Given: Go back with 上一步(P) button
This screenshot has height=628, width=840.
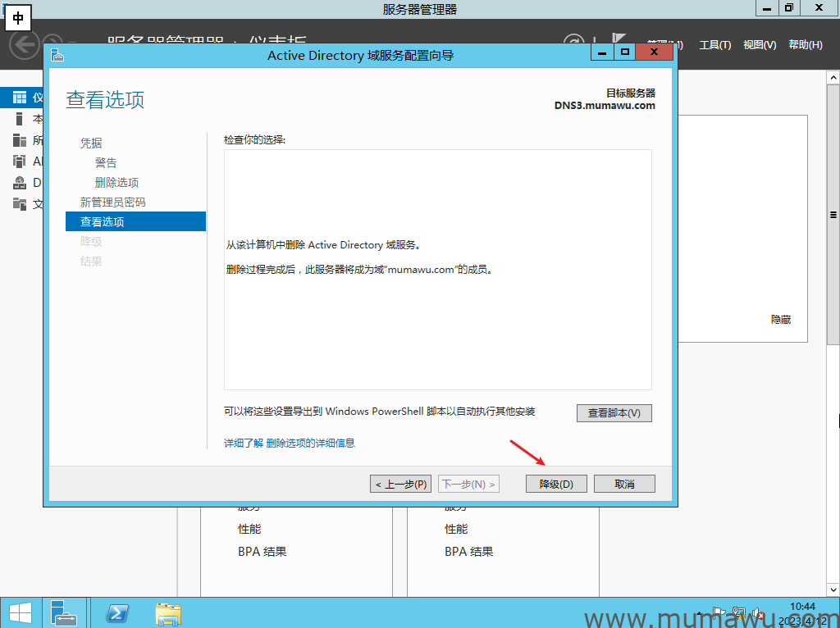Looking at the screenshot, I should pos(400,484).
